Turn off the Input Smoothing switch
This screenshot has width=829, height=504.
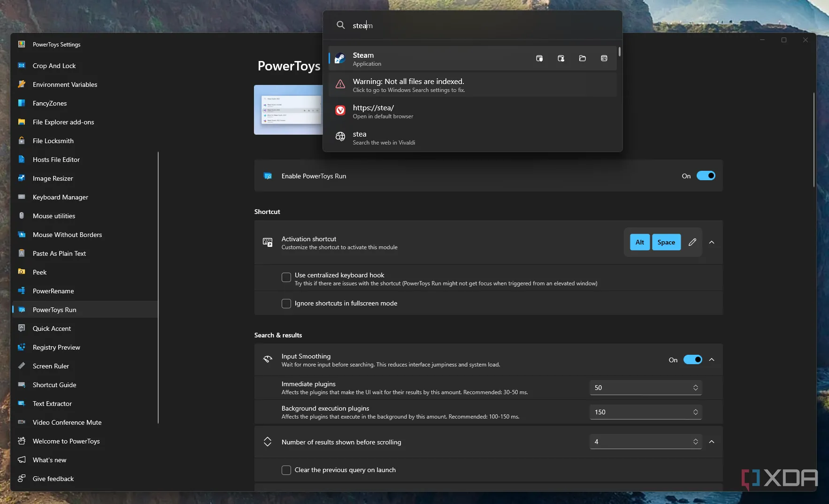(x=692, y=359)
